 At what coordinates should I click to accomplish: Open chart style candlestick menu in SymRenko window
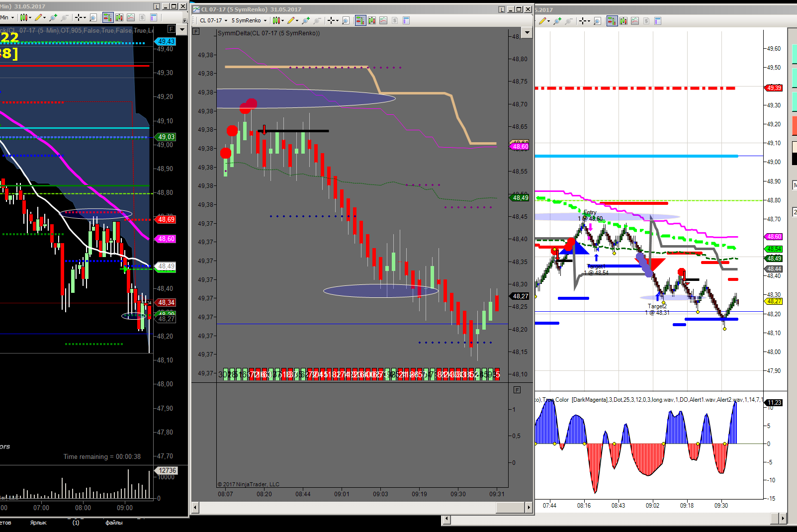coord(276,20)
